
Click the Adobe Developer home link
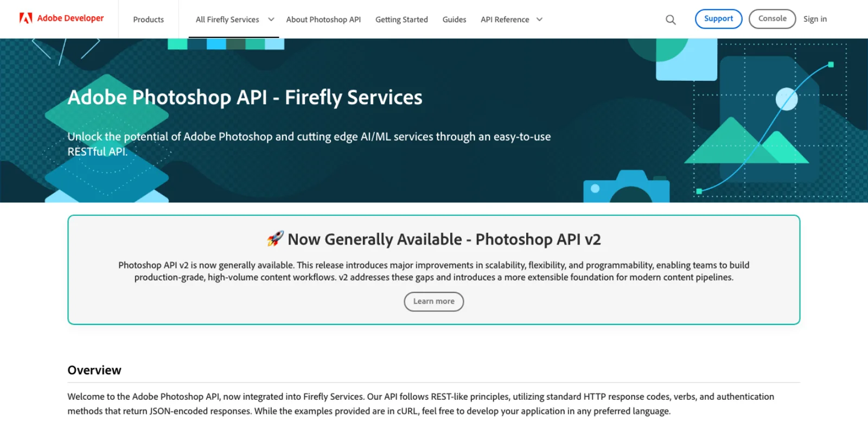point(62,18)
